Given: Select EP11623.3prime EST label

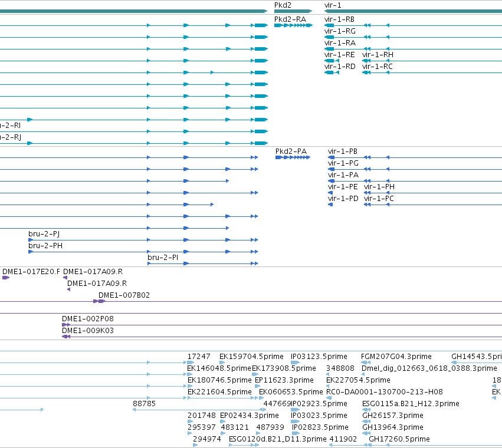Looking at the screenshot, I should pos(284,380).
